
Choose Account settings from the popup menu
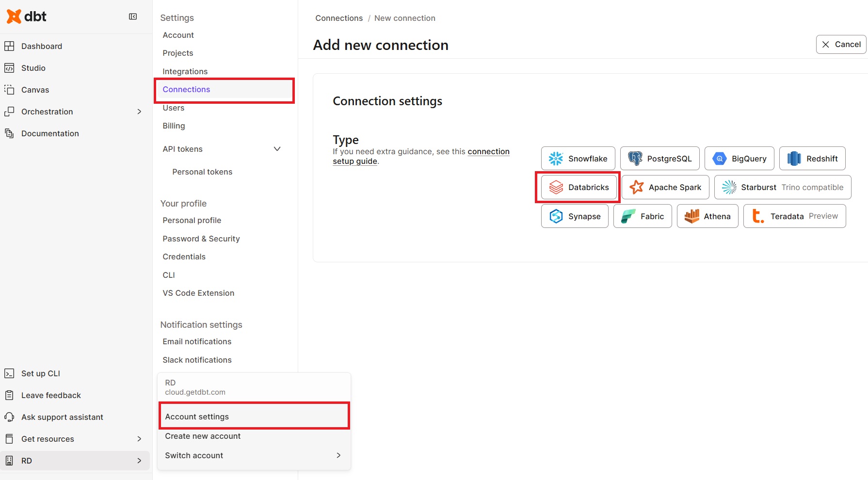(x=197, y=416)
